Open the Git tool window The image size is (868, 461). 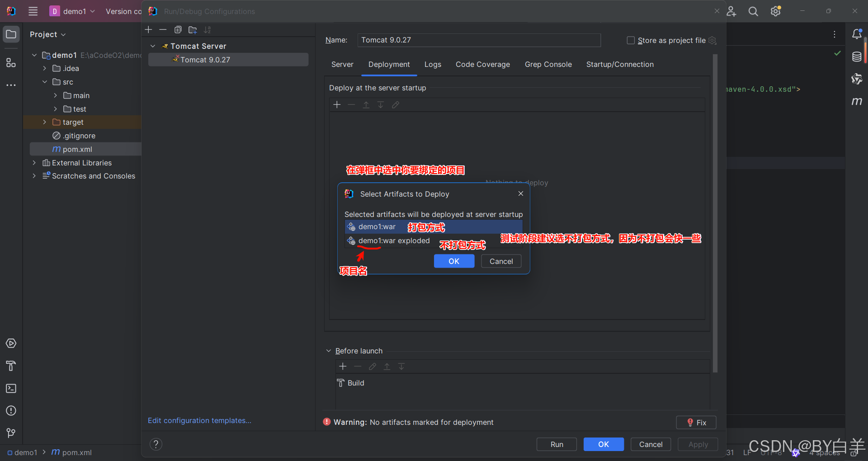click(x=11, y=433)
